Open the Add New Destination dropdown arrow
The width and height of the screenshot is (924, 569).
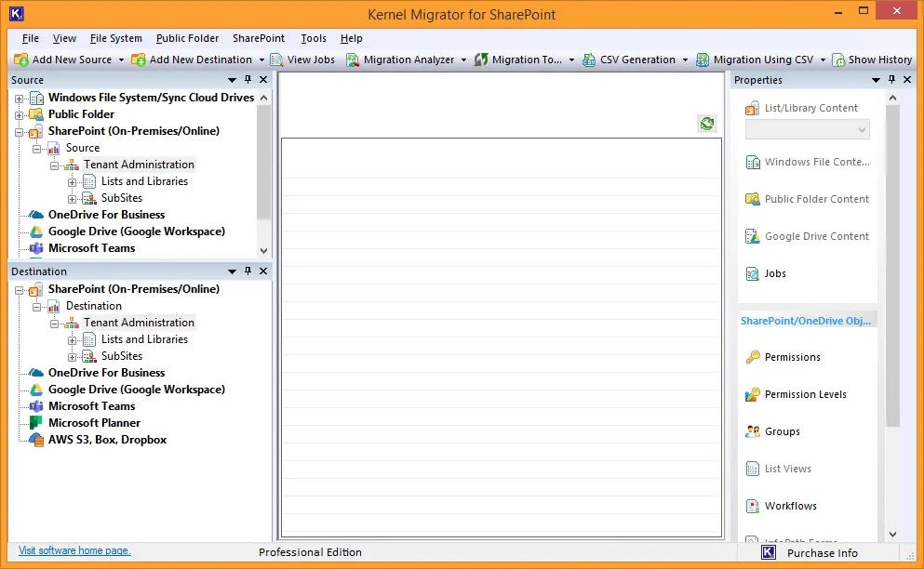(x=261, y=60)
